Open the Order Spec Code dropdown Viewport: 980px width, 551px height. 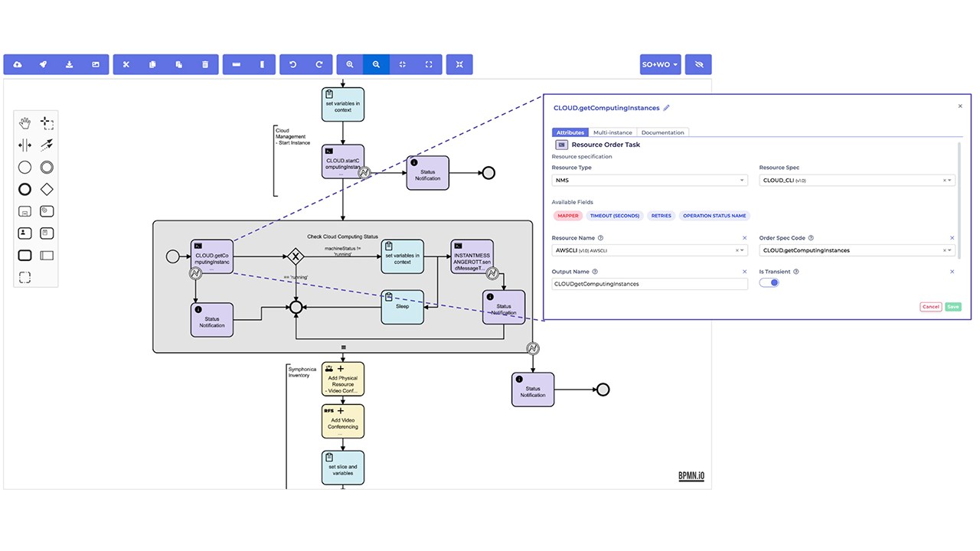[857, 250]
